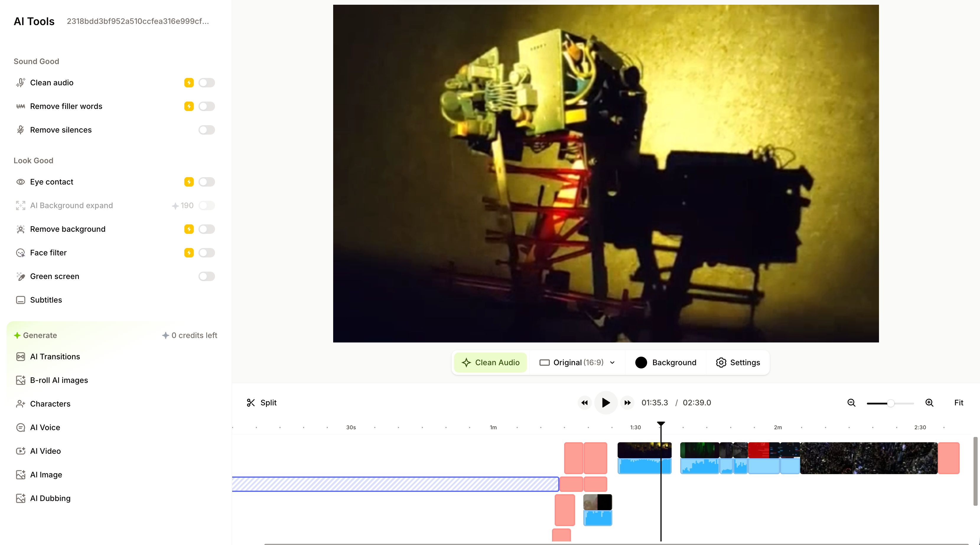Click the zoom out magnifier icon
This screenshot has height=545, width=980.
coord(852,402)
